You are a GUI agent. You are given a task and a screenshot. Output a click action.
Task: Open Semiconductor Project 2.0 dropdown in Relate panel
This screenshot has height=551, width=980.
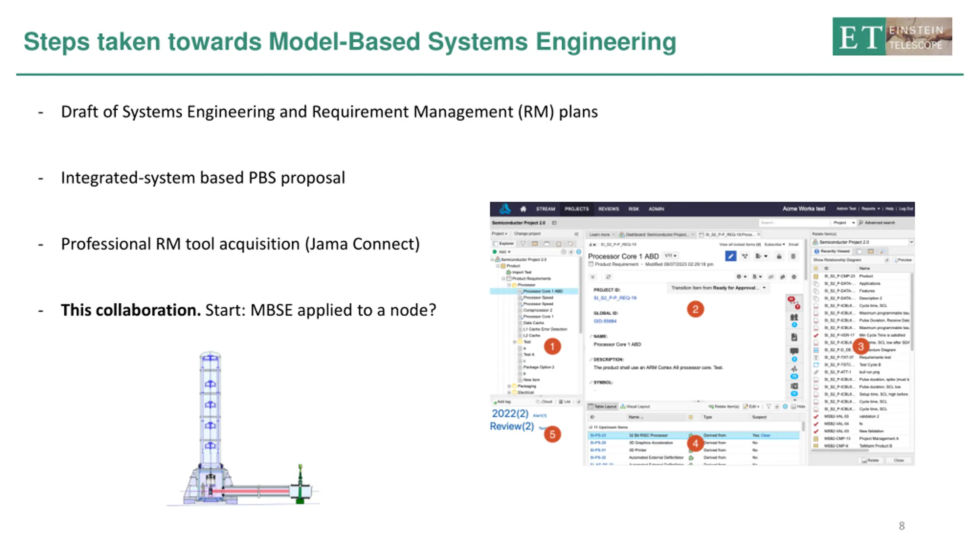[x=863, y=242]
